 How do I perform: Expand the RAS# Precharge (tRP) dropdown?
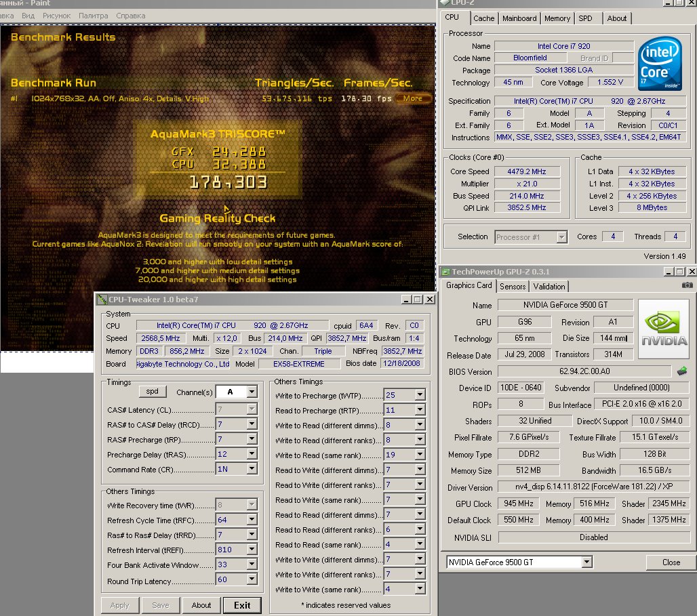[252, 439]
